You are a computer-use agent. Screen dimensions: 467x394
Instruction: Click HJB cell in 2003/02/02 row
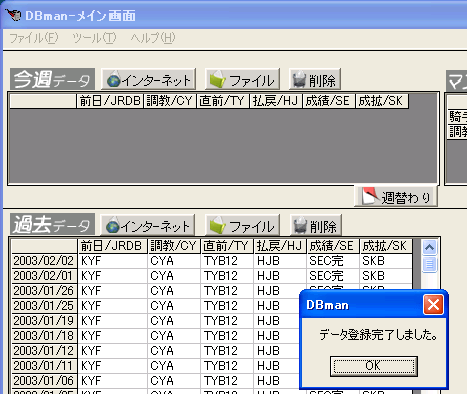click(280, 261)
